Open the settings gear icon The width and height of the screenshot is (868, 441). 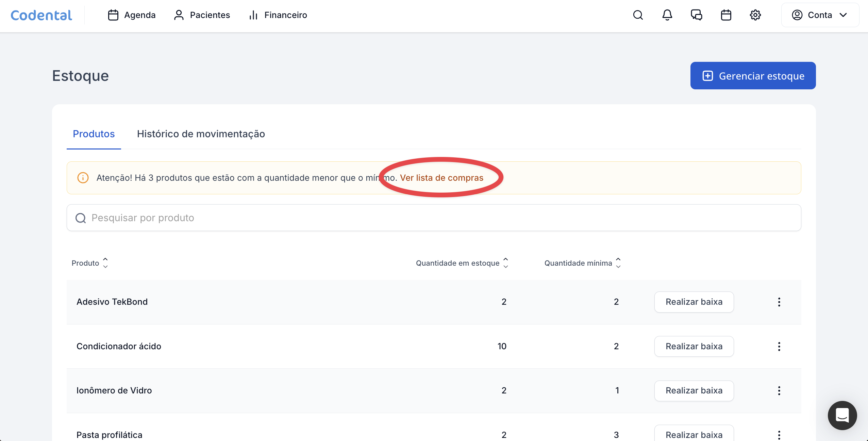click(755, 15)
